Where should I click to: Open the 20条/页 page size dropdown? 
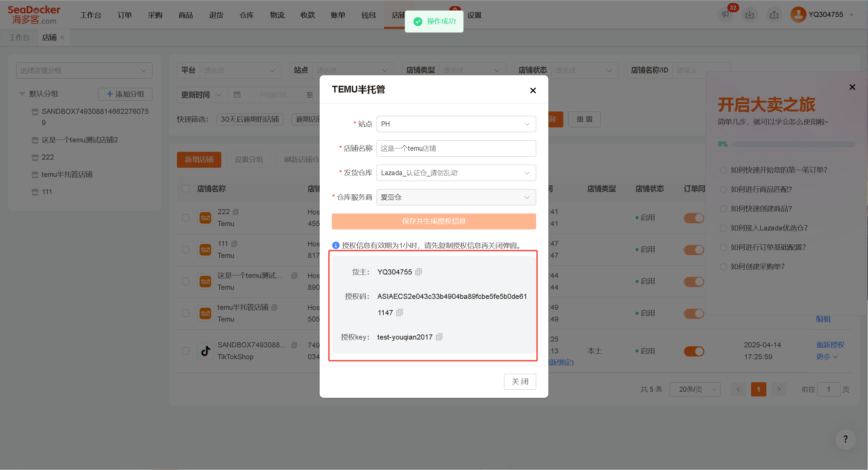tap(695, 389)
